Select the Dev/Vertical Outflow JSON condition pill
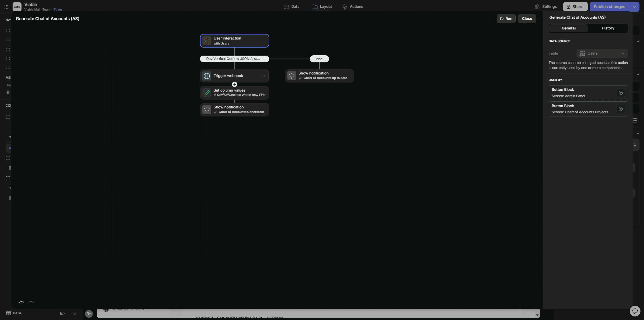644x320 pixels. (234, 59)
